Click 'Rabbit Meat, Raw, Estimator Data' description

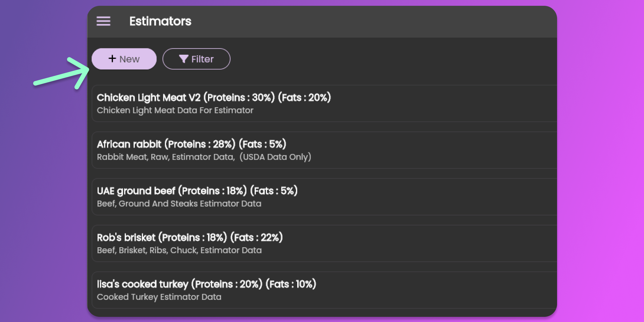pyautogui.click(x=166, y=157)
